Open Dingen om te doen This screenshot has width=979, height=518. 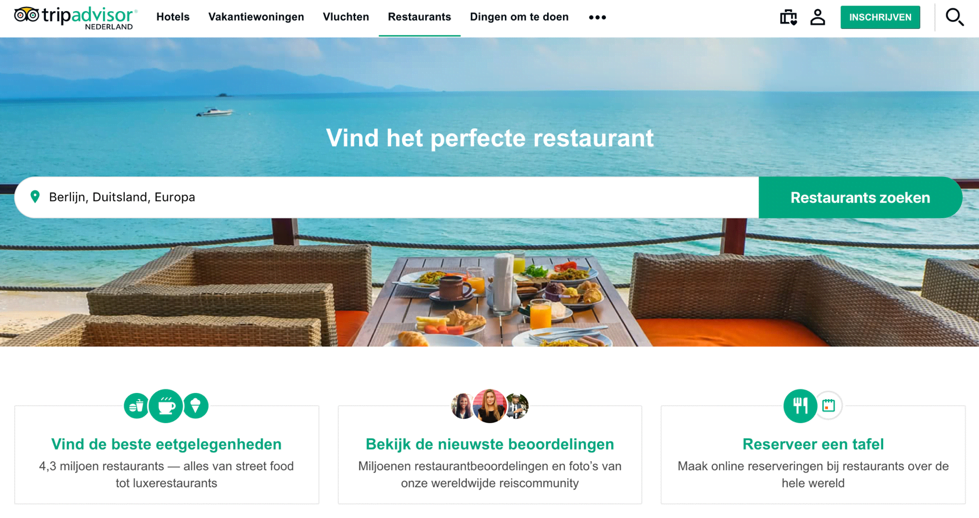519,17
